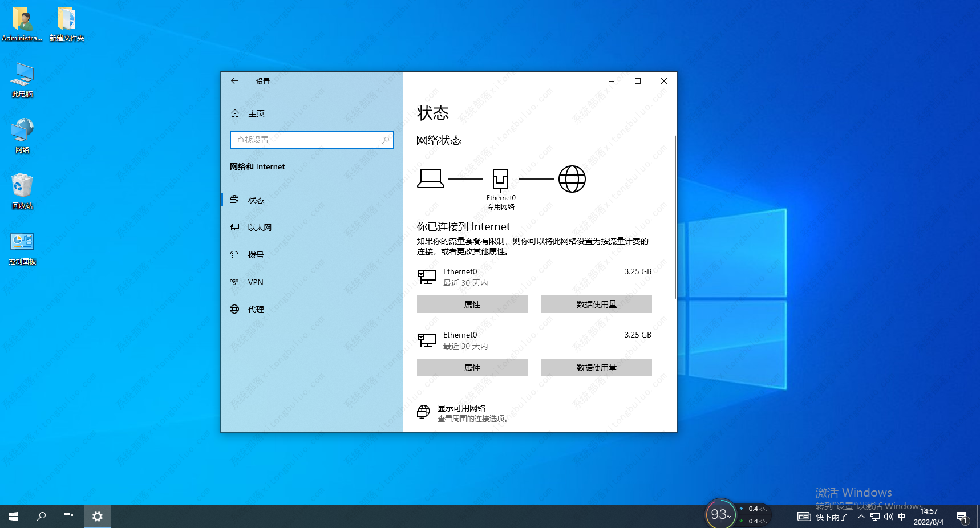Click 属性 for the first Ethernet0
The width and height of the screenshot is (980, 528).
coord(472,304)
